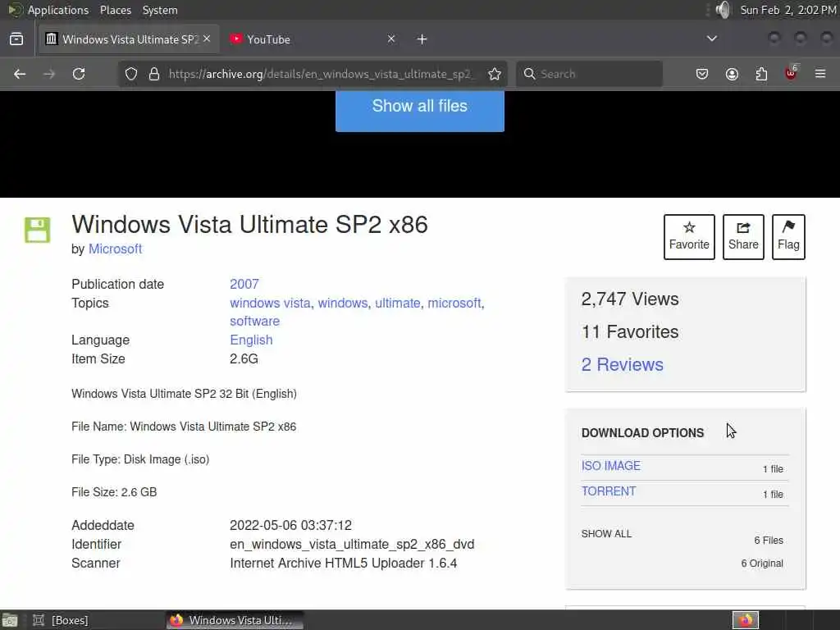The image size is (840, 630).
Task: Switch to the YouTube tab
Action: (x=311, y=39)
